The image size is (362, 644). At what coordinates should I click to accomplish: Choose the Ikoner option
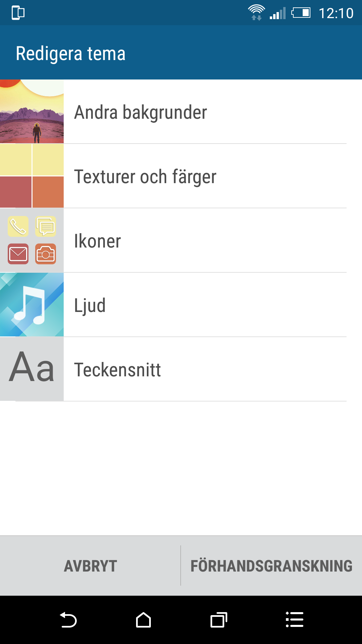181,240
